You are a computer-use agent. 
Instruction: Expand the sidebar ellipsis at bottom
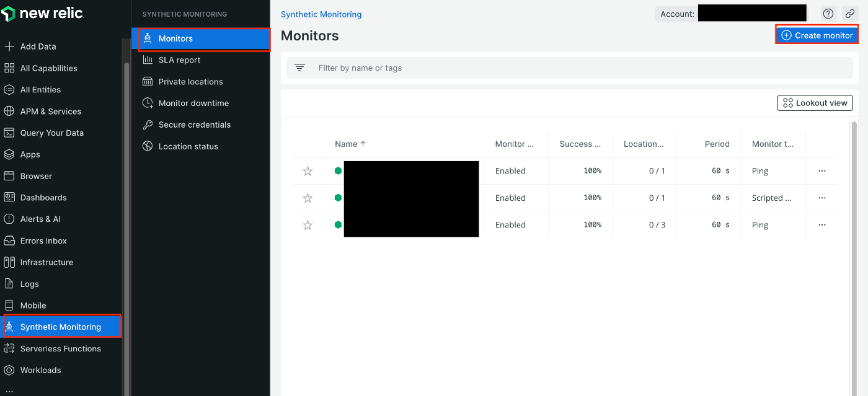coord(9,391)
